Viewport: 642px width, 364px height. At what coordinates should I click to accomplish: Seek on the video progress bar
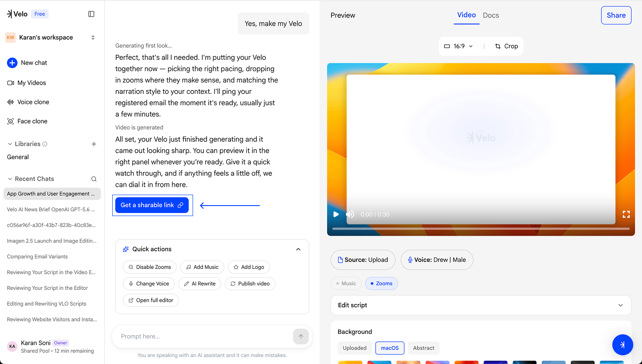pos(481,228)
